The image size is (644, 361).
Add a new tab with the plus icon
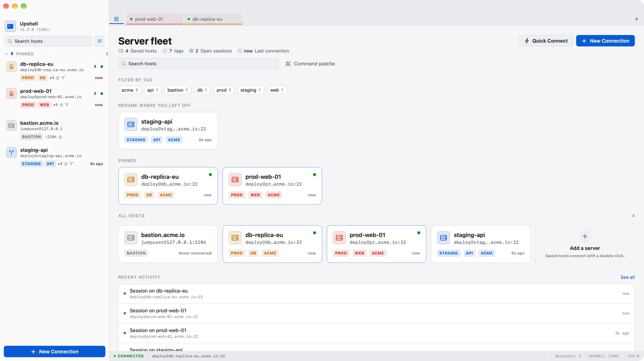click(x=636, y=19)
